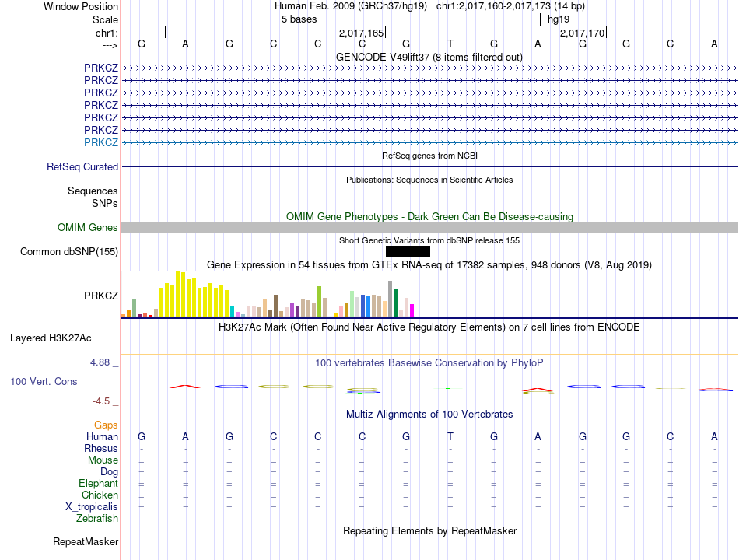
Task: Click the H3K27Ac Mark track title
Action: (x=429, y=327)
